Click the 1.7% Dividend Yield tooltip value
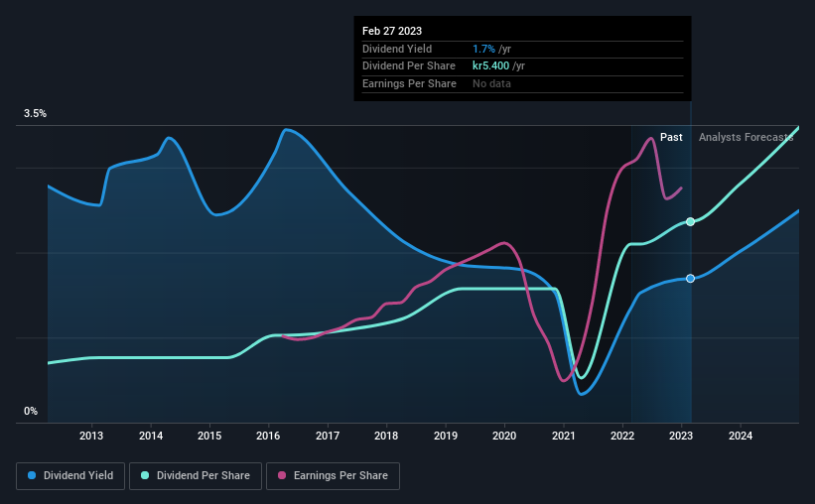Viewport: 815px width, 504px height. (x=483, y=49)
